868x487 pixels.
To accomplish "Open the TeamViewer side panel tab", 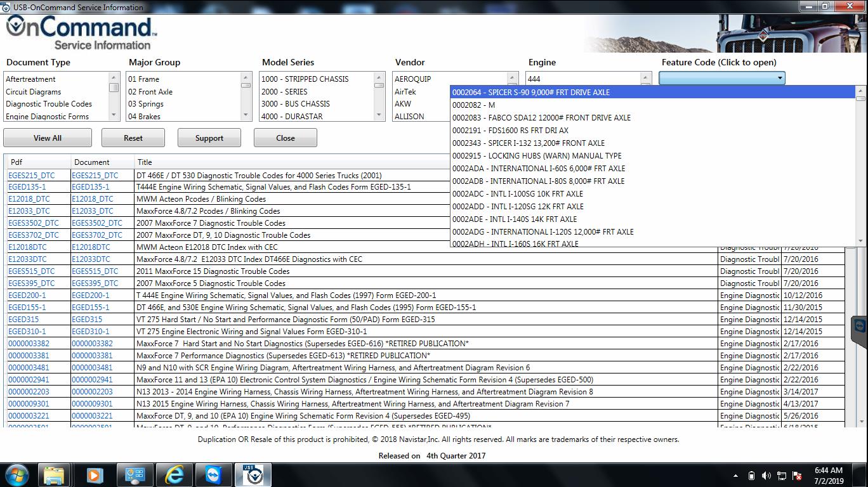I will 859,327.
